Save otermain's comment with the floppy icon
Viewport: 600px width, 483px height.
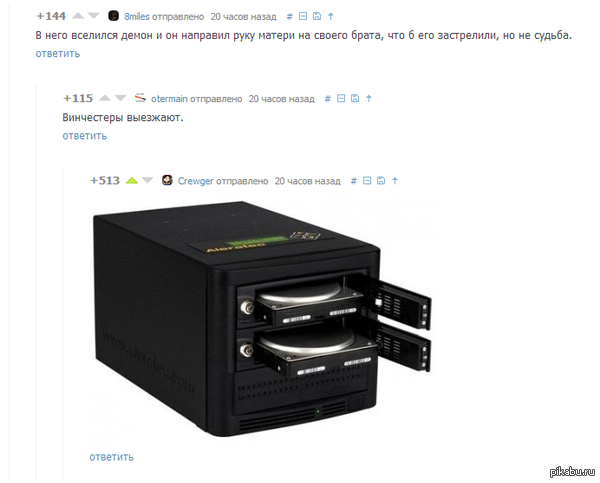(355, 98)
